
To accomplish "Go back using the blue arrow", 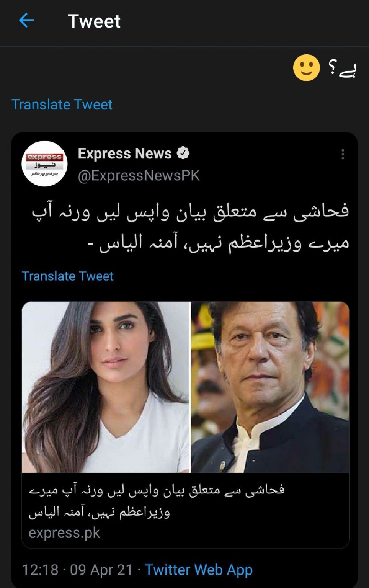I will (26, 20).
